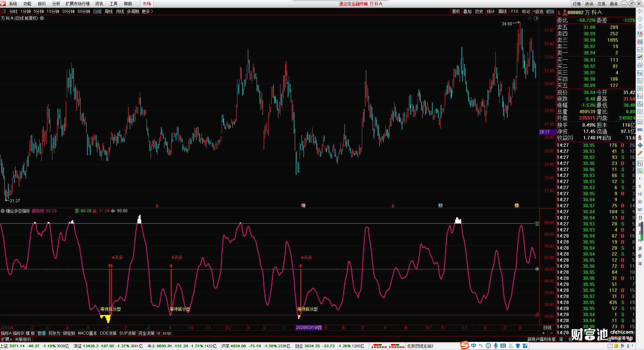
Task: Open the dropdown beside the 万科A chart title
Action: tap(42, 18)
